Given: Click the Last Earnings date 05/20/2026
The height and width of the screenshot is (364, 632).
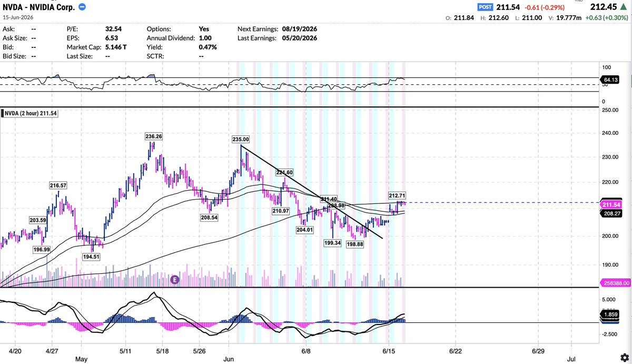Looking at the screenshot, I should [300, 38].
